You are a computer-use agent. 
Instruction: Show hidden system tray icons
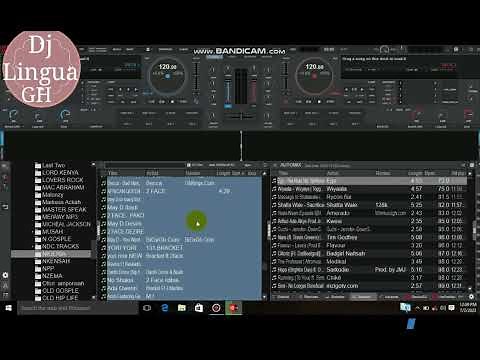pyautogui.click(x=418, y=308)
